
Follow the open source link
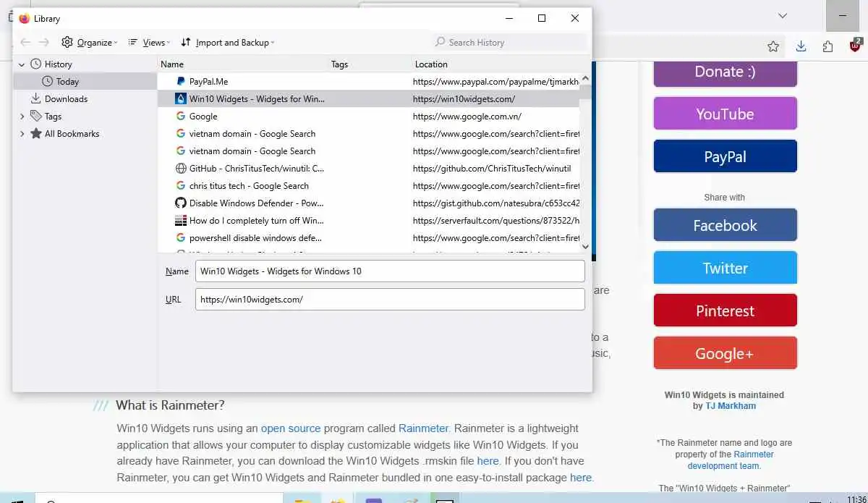coord(291,428)
